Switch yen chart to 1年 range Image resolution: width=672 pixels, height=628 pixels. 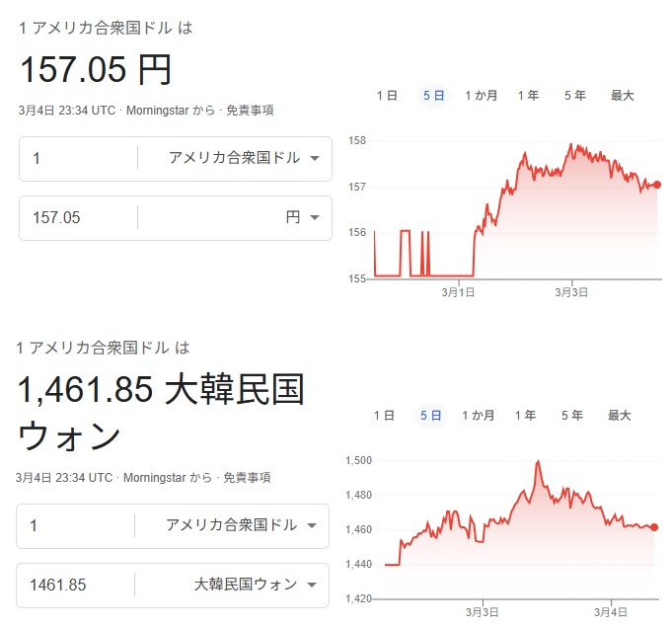pos(528,96)
